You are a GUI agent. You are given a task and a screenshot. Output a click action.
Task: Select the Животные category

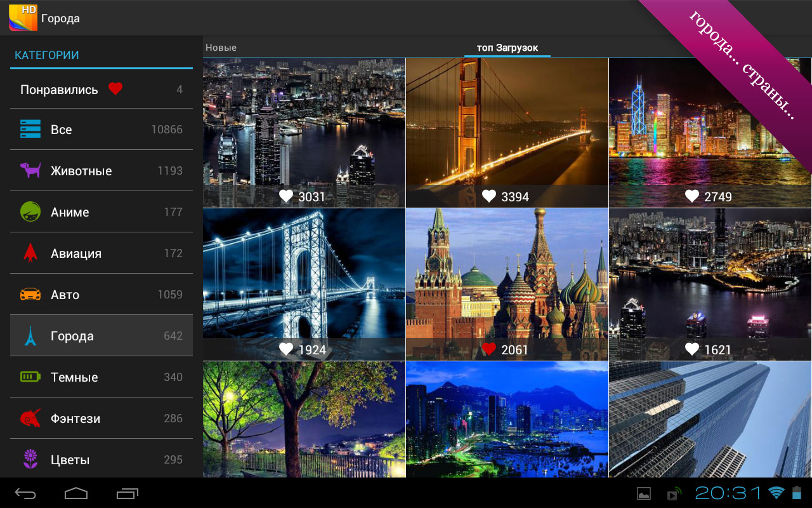coord(101,171)
